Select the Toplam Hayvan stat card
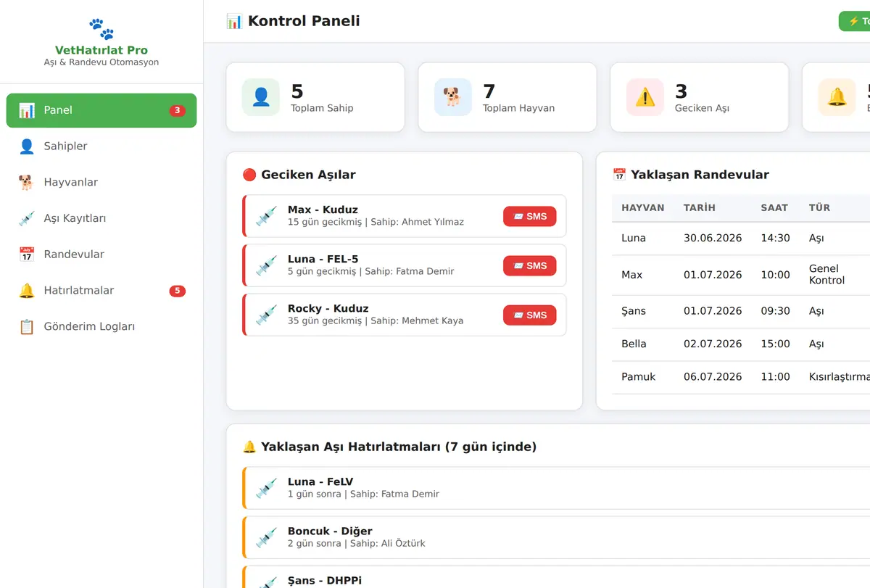The height and width of the screenshot is (588, 870). click(x=507, y=97)
